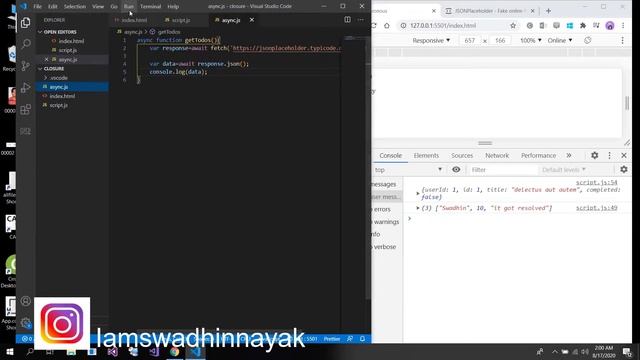Viewport: 640px width, 360px height.
Task: Show more DevTools tabs chevron
Action: point(569,156)
